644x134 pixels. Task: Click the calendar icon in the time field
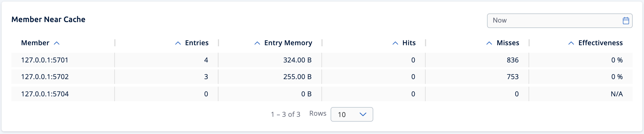click(626, 21)
